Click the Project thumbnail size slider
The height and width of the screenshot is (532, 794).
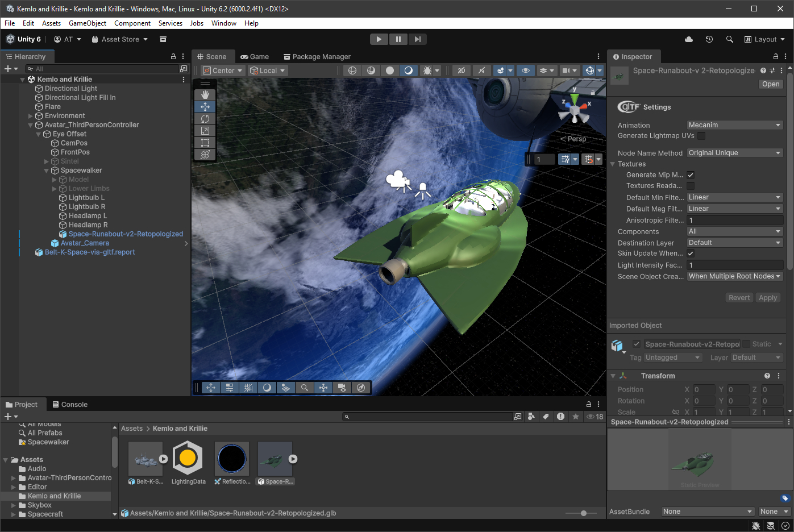click(x=583, y=513)
